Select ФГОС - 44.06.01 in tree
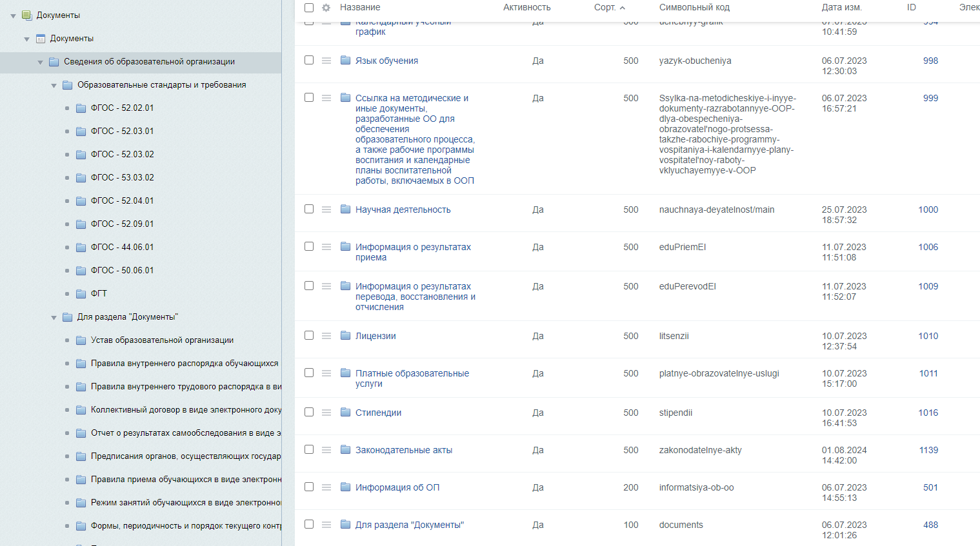Image resolution: width=980 pixels, height=546 pixels. pyautogui.click(x=123, y=248)
